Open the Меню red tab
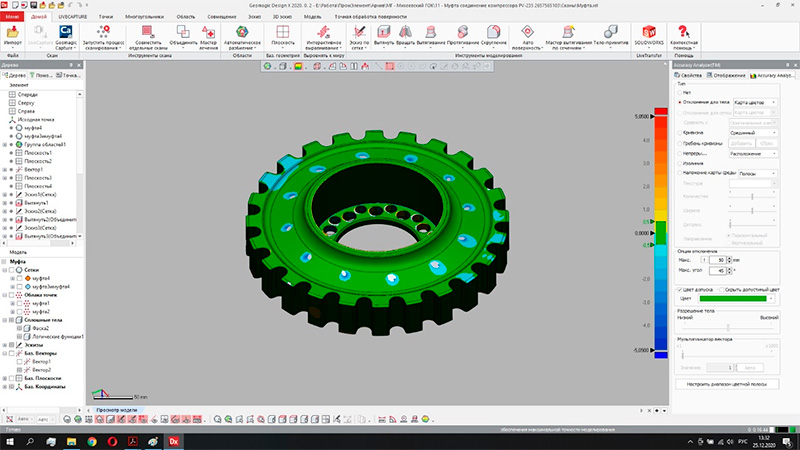This screenshot has height=450, width=800. (x=12, y=16)
